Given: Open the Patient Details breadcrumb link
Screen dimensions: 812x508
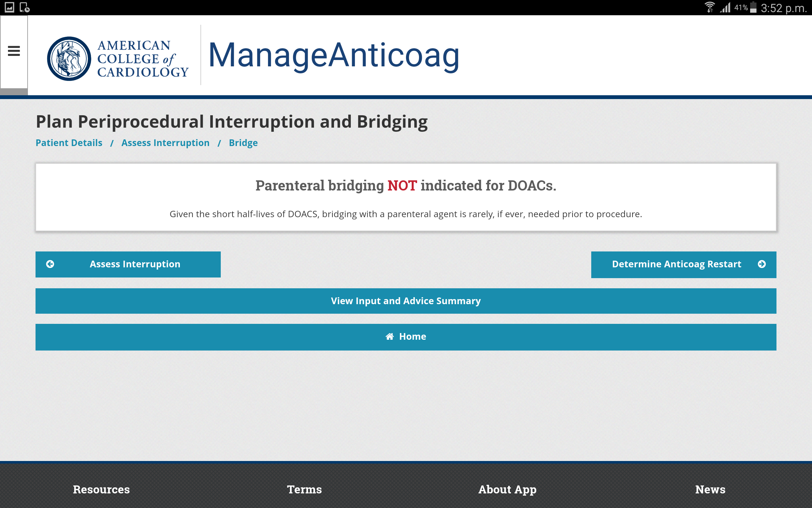Looking at the screenshot, I should [x=69, y=143].
